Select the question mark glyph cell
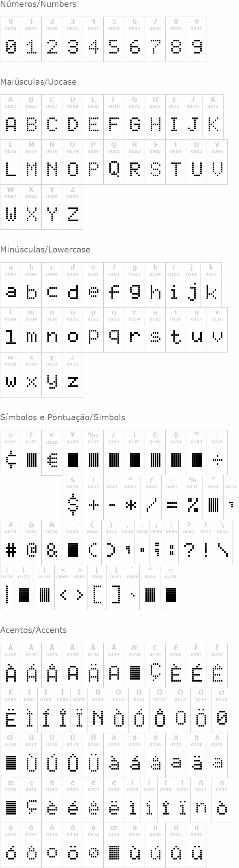 point(189,543)
